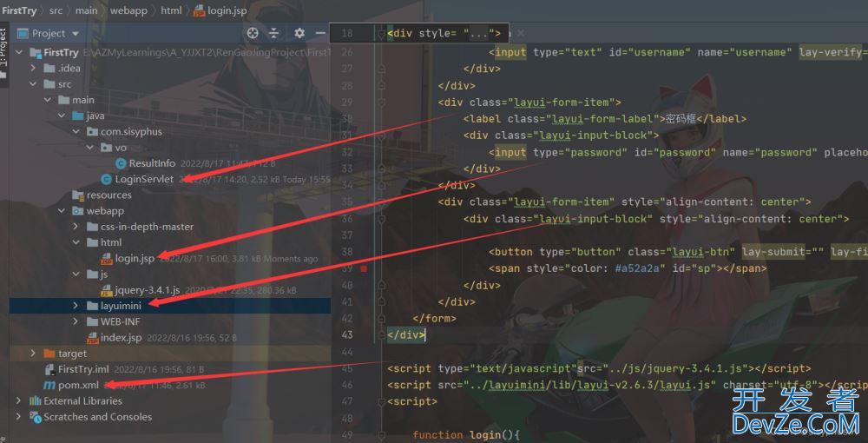Click the jquery-3.4.1.js file icon
Viewport: 868px width, 443px height.
click(x=106, y=290)
